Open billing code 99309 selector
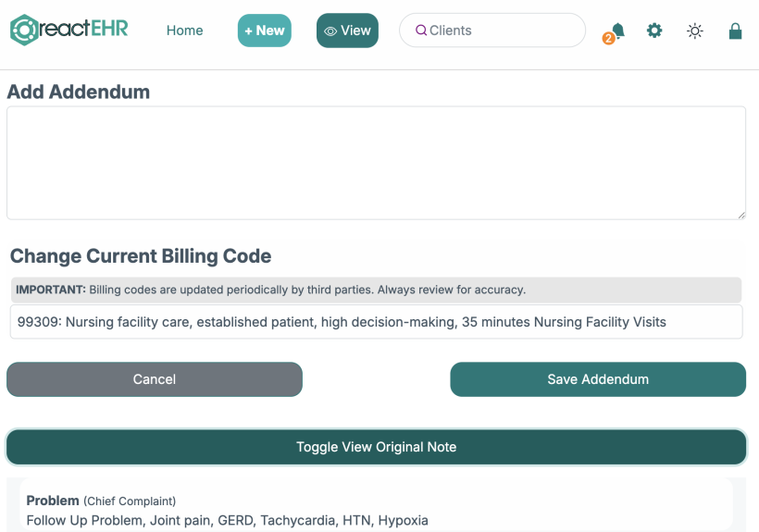 coord(376,322)
